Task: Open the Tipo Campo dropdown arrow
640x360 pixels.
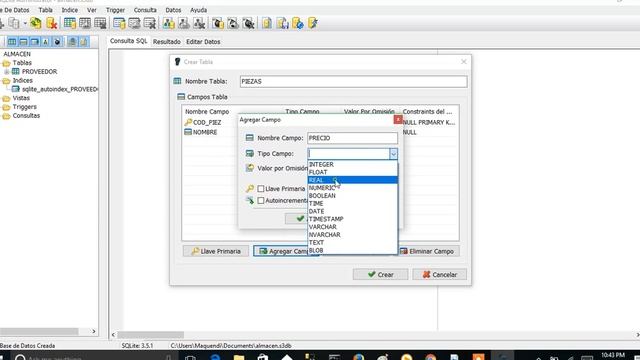Action: pyautogui.click(x=393, y=153)
